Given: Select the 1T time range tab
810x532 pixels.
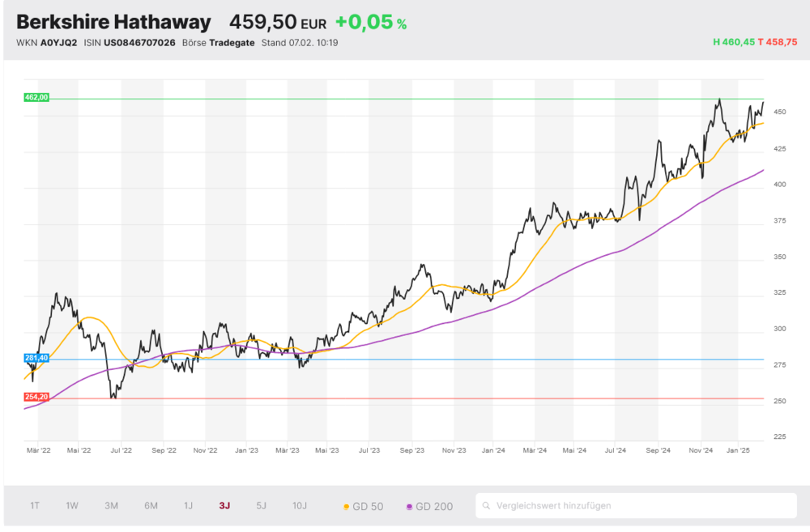Looking at the screenshot, I should 35,505.
